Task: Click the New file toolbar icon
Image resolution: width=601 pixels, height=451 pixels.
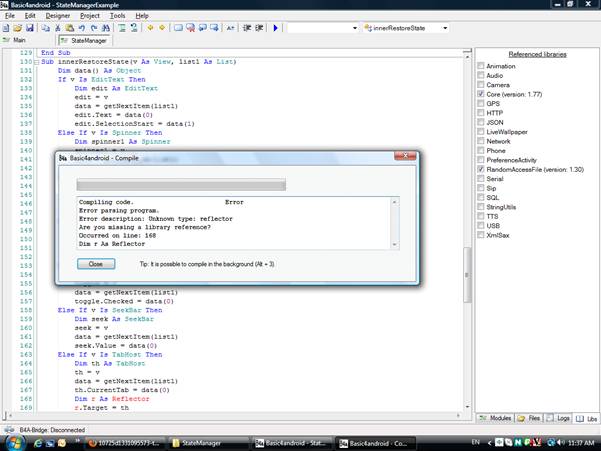Action: click(x=7, y=28)
